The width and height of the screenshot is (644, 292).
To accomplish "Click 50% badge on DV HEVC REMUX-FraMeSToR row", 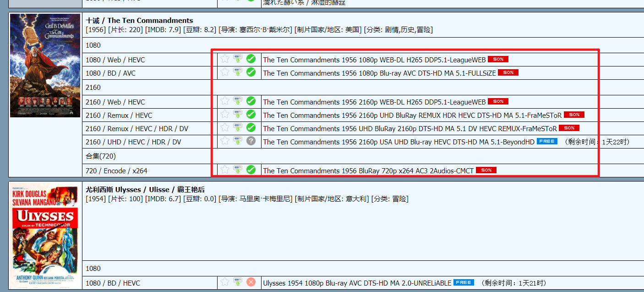I will (569, 128).
